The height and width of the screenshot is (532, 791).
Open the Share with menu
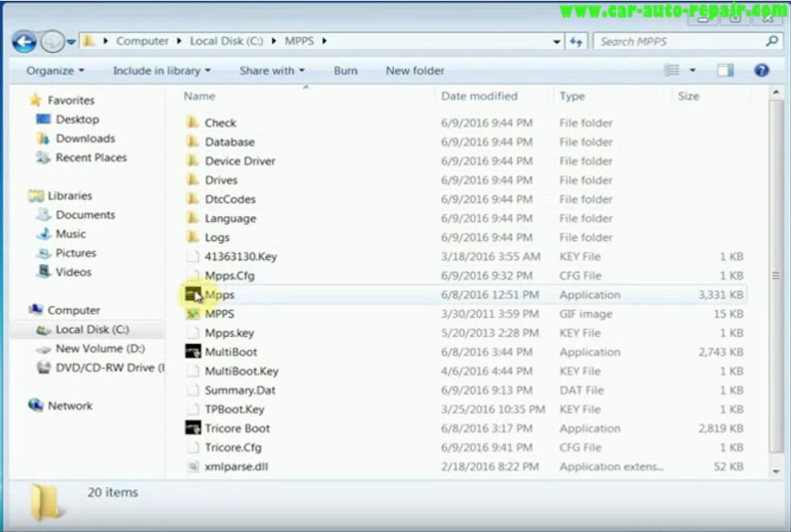click(x=272, y=71)
